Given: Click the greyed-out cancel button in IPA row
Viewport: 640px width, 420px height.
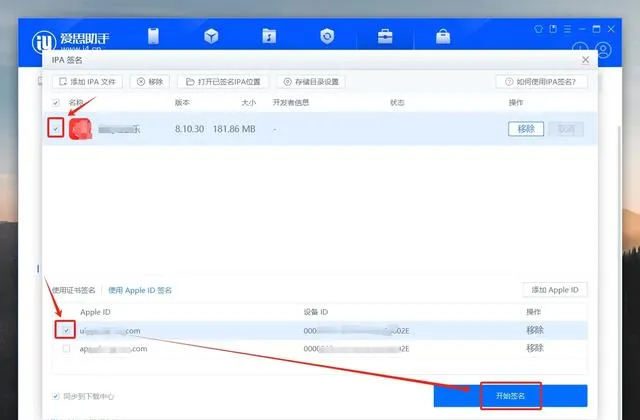Looking at the screenshot, I should click(566, 129).
